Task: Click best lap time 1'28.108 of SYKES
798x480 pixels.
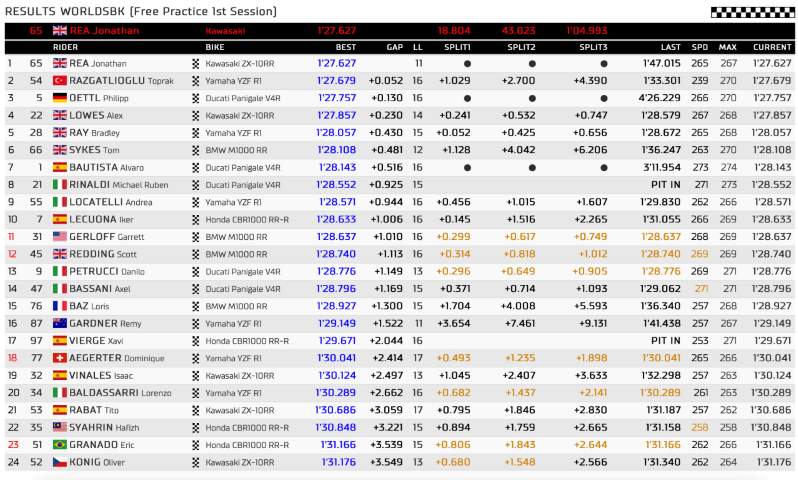Action: [x=336, y=150]
